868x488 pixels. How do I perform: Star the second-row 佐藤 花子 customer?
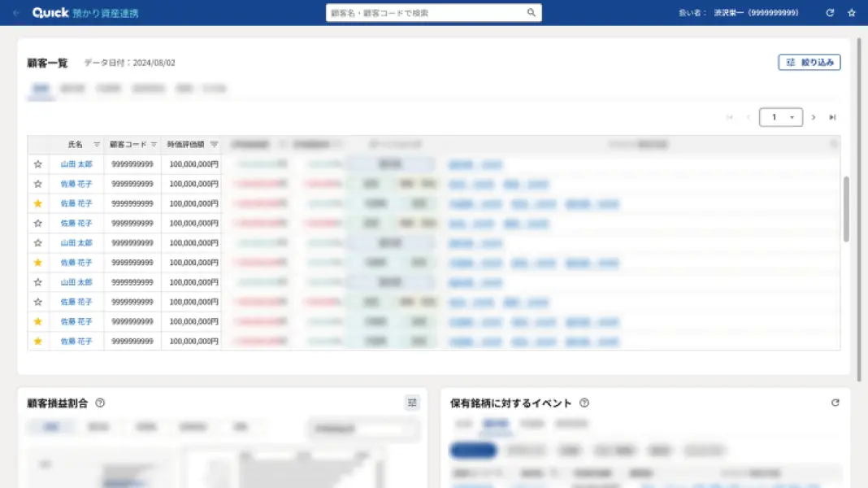click(37, 184)
